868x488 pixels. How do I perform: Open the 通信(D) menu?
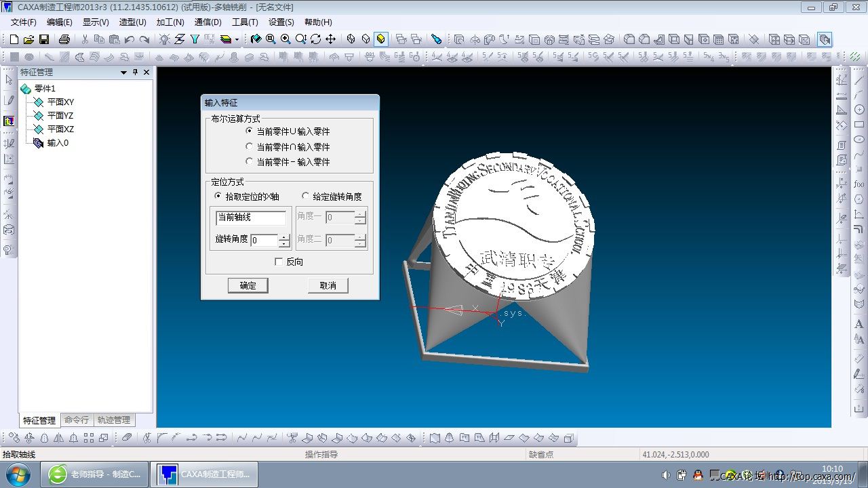coord(208,22)
